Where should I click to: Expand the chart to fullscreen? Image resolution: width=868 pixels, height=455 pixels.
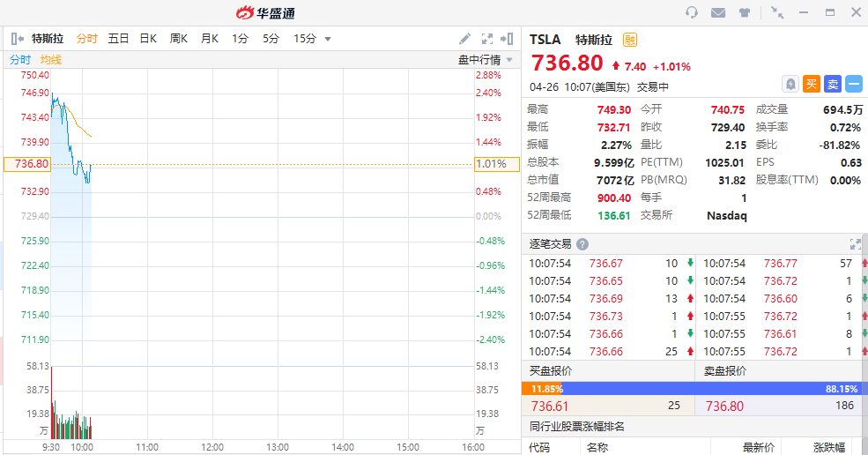pyautogui.click(x=486, y=39)
